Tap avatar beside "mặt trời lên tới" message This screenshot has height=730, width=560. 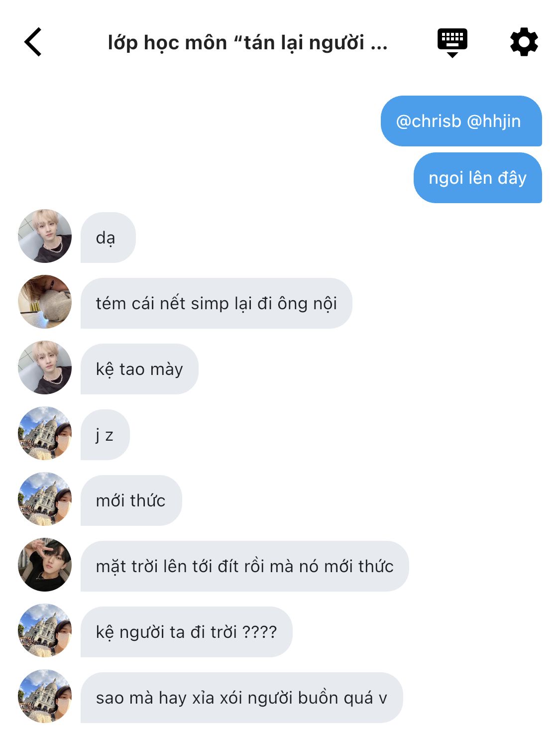click(45, 565)
